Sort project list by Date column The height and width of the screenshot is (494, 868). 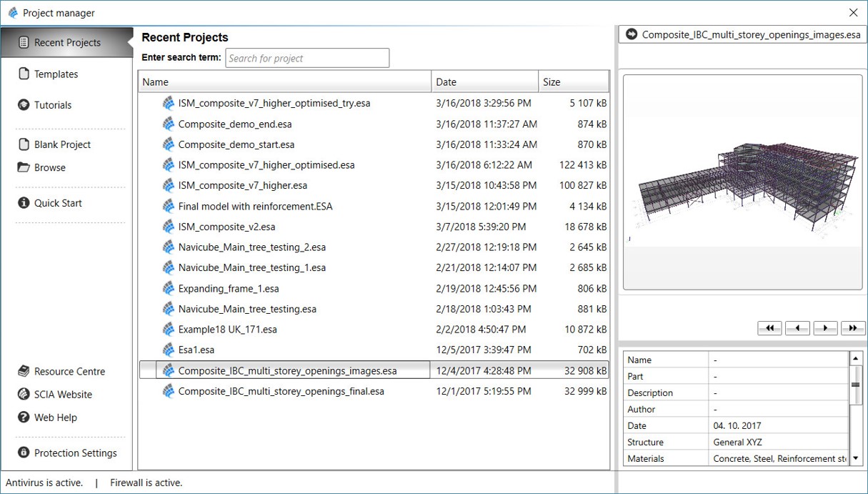(x=485, y=82)
